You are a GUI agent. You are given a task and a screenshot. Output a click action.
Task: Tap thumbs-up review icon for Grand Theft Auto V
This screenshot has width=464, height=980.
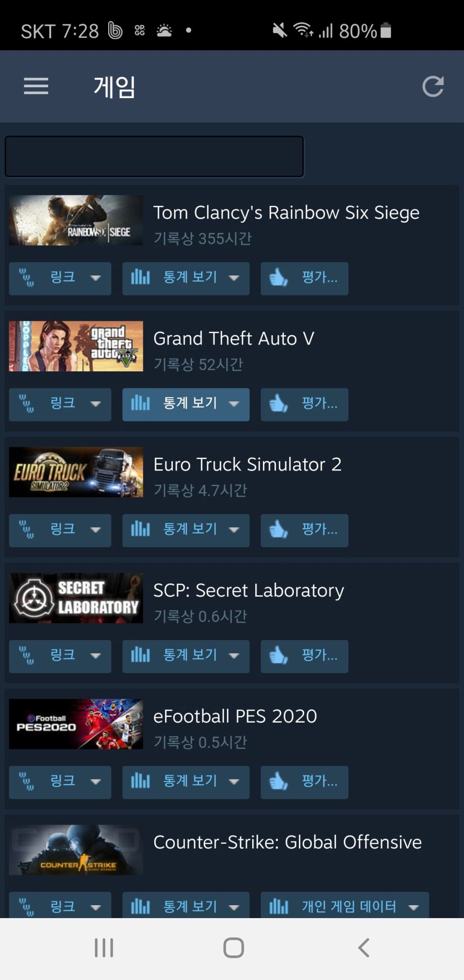pos(279,403)
